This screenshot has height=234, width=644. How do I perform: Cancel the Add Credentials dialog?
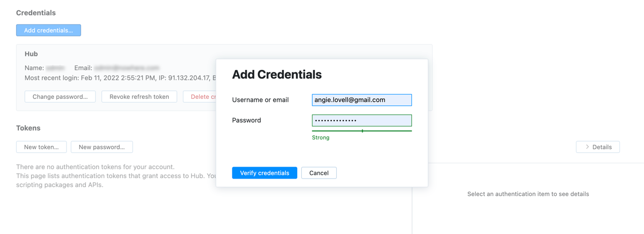(319, 173)
